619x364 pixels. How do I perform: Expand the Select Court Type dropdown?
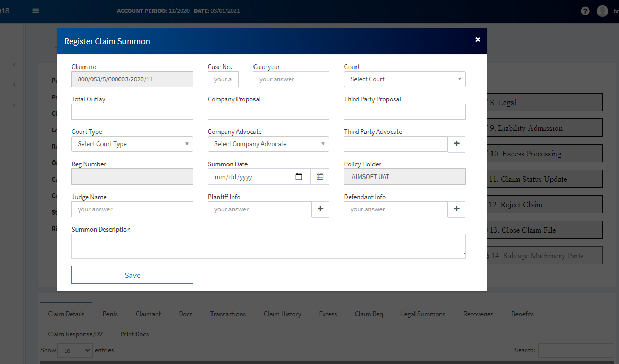132,144
